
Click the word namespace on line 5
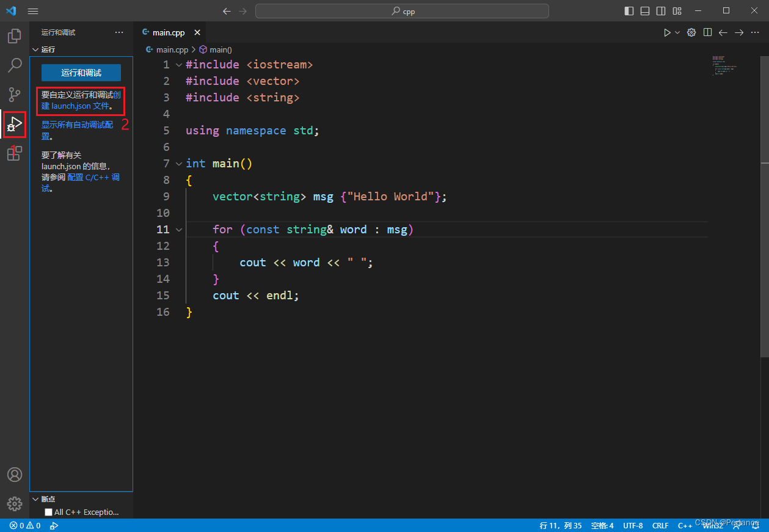coord(256,131)
